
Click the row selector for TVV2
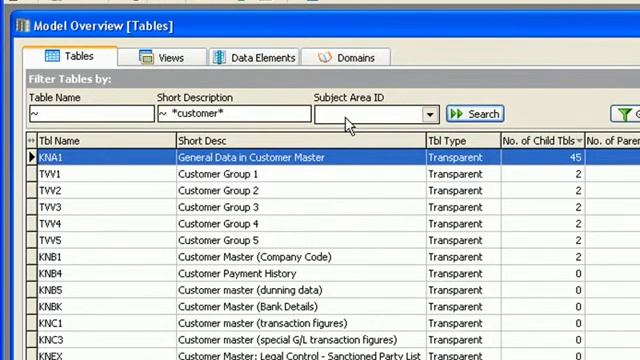(31, 191)
